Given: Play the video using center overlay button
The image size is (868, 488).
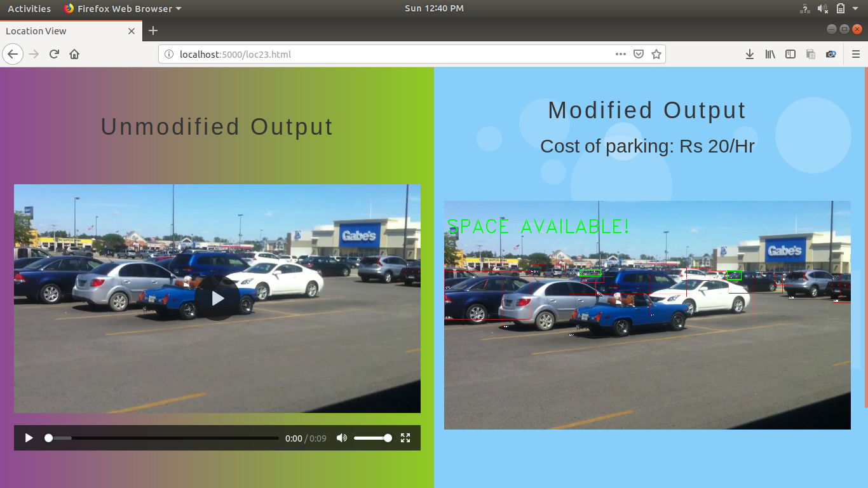Looking at the screenshot, I should coord(217,297).
